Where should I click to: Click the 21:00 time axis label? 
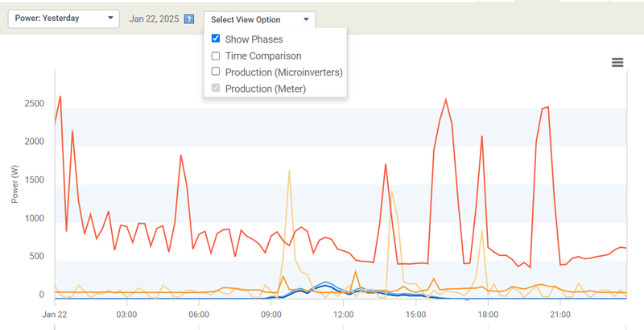click(x=561, y=314)
